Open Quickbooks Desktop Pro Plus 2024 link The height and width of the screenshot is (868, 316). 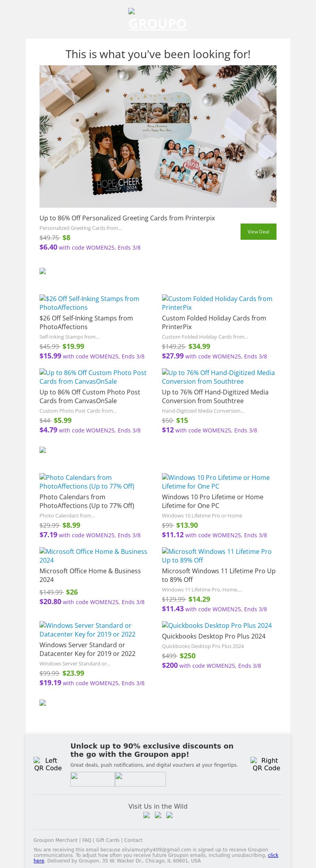click(x=217, y=625)
